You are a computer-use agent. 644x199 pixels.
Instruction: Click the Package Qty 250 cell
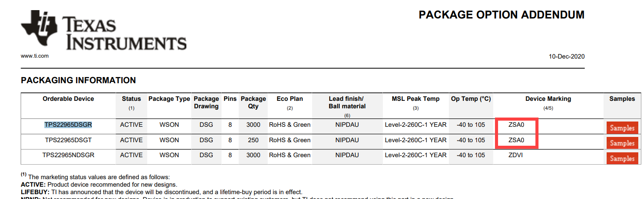(253, 140)
